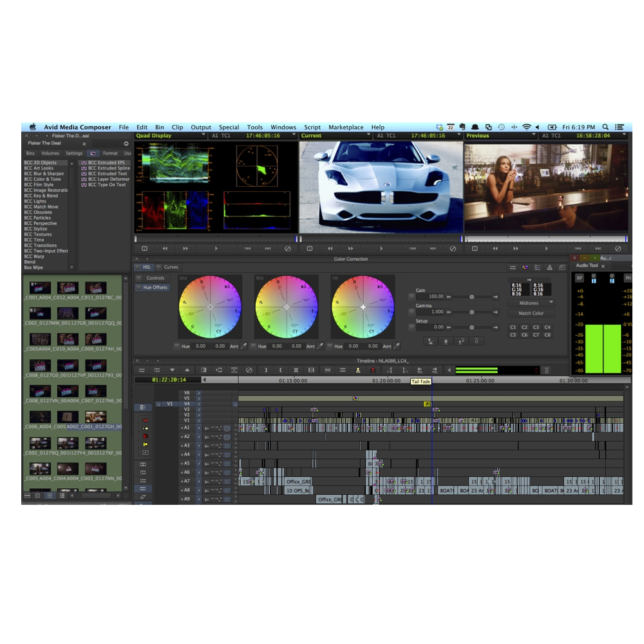This screenshot has width=644, height=644.
Task: Enable the Curves tab checkbox
Action: (159, 267)
